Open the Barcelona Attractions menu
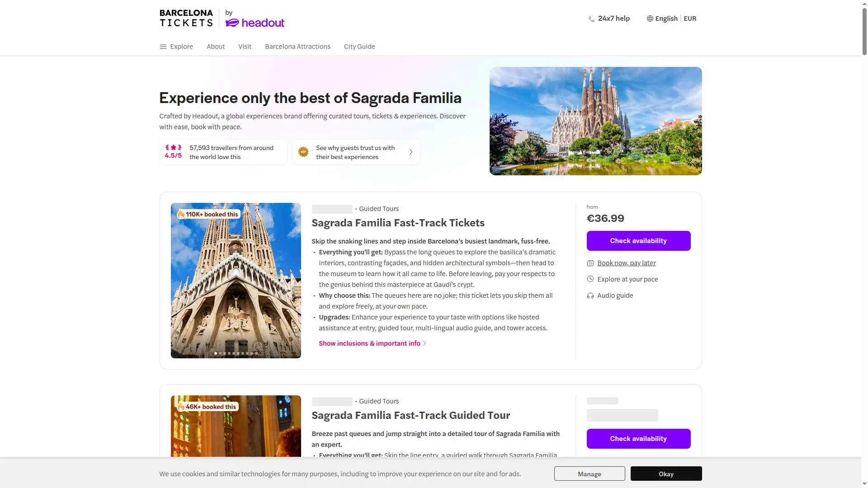This screenshot has width=868, height=488. pyautogui.click(x=297, y=47)
